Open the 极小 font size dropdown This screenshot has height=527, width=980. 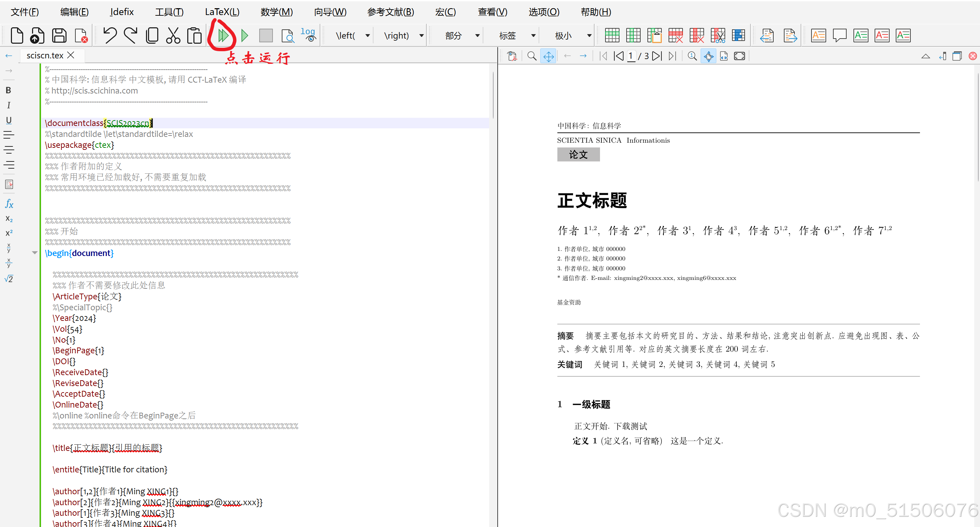[x=588, y=36]
